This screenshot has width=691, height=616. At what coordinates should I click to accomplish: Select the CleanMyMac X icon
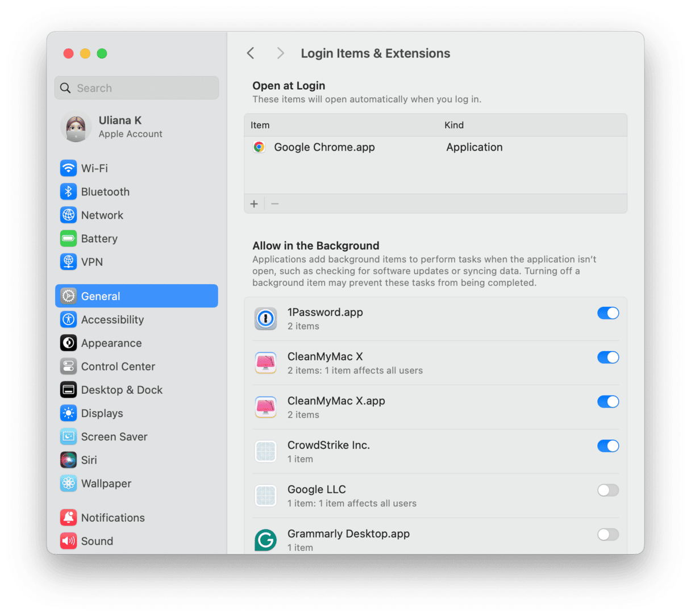(x=265, y=363)
